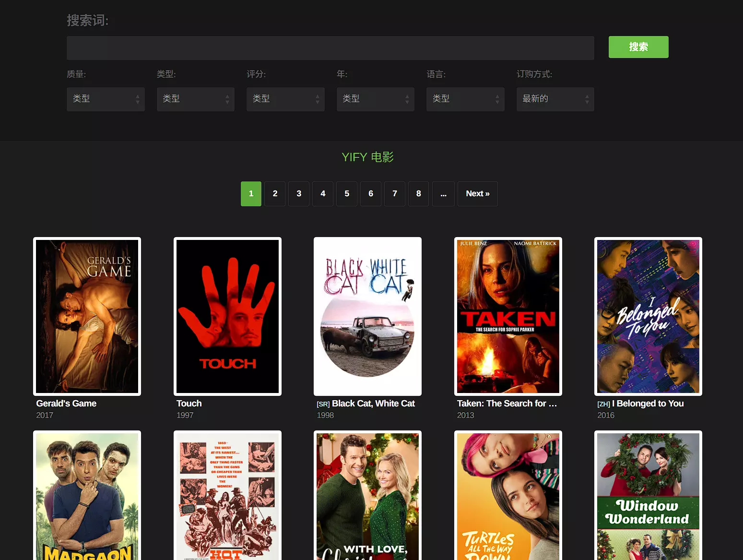Open the 订购方式 sort dropdown showing 最新的
Viewport: 743px width, 560px height.
click(555, 99)
